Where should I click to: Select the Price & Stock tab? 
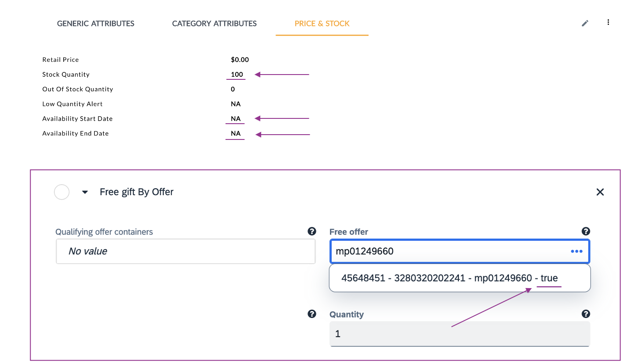[x=322, y=24]
